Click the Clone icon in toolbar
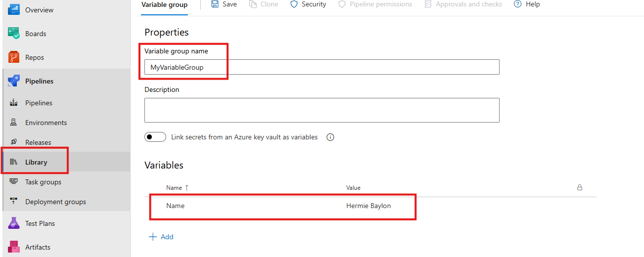 tap(253, 4)
